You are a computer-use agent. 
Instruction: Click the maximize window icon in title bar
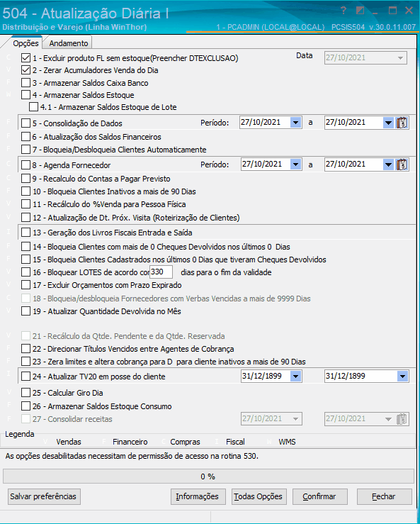click(x=392, y=11)
